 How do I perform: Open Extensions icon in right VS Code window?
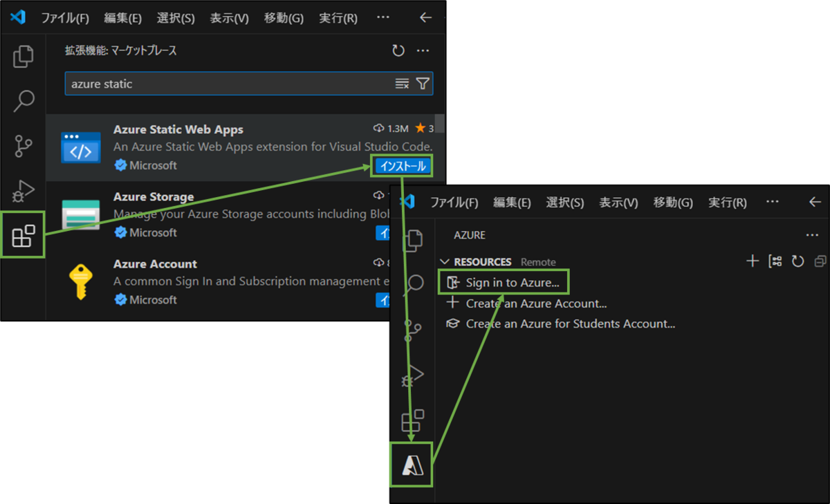click(x=413, y=421)
